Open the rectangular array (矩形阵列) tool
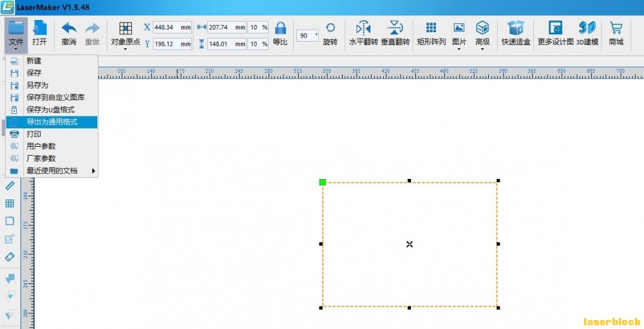Image resolution: width=644 pixels, height=329 pixels. tap(431, 33)
